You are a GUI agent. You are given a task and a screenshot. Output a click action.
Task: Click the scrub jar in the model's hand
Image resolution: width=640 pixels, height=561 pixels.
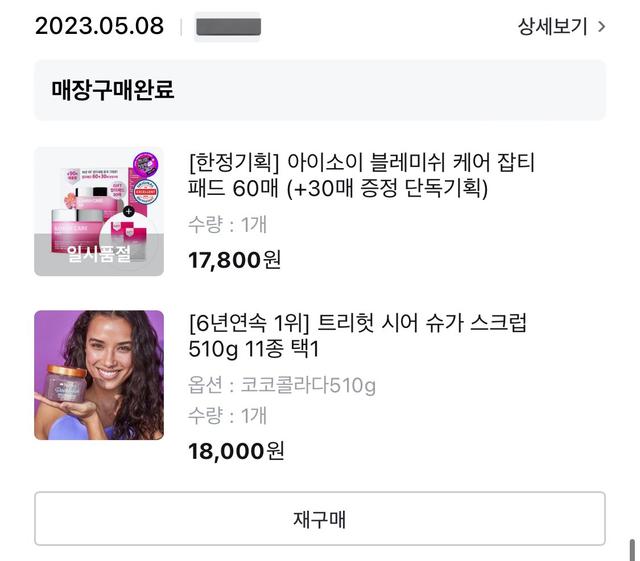point(66,386)
